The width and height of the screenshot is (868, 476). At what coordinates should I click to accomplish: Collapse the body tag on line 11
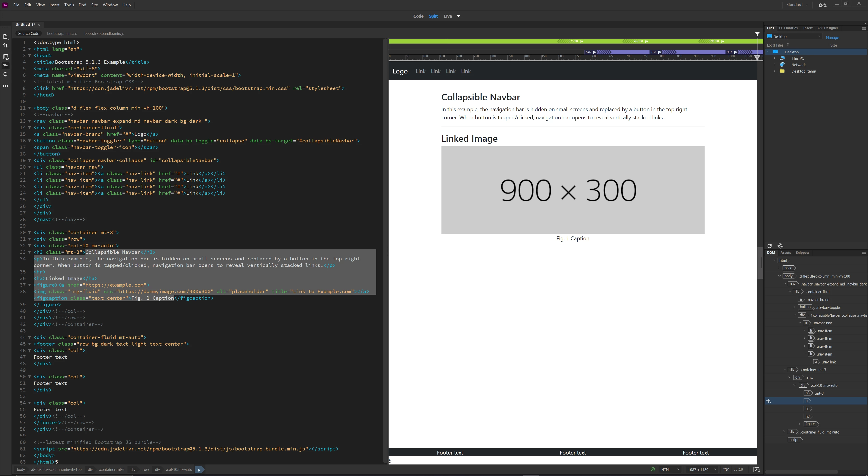[30, 108]
